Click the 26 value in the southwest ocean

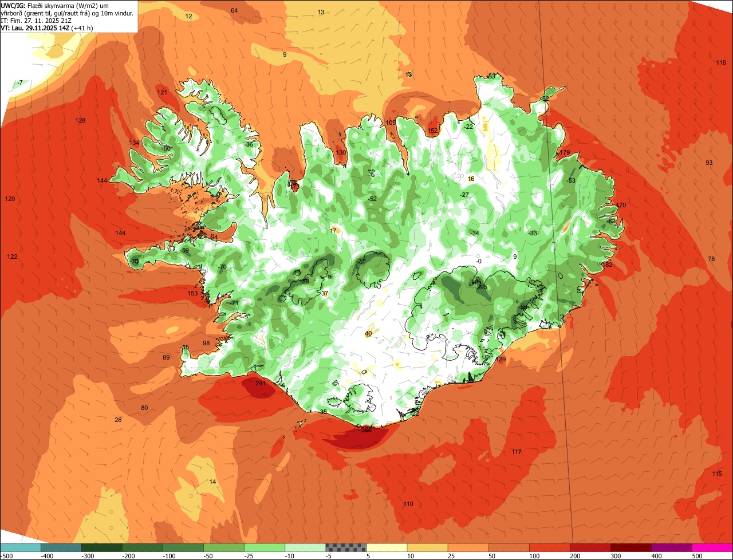tap(118, 420)
